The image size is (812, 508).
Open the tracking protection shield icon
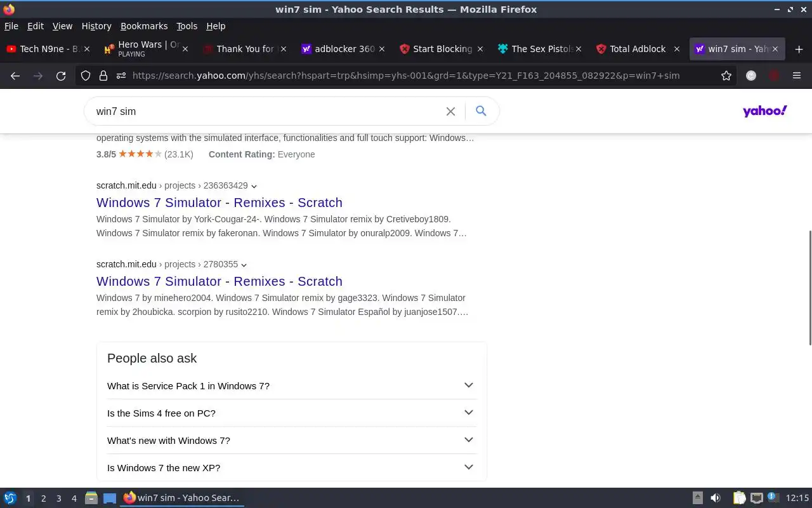tap(86, 76)
